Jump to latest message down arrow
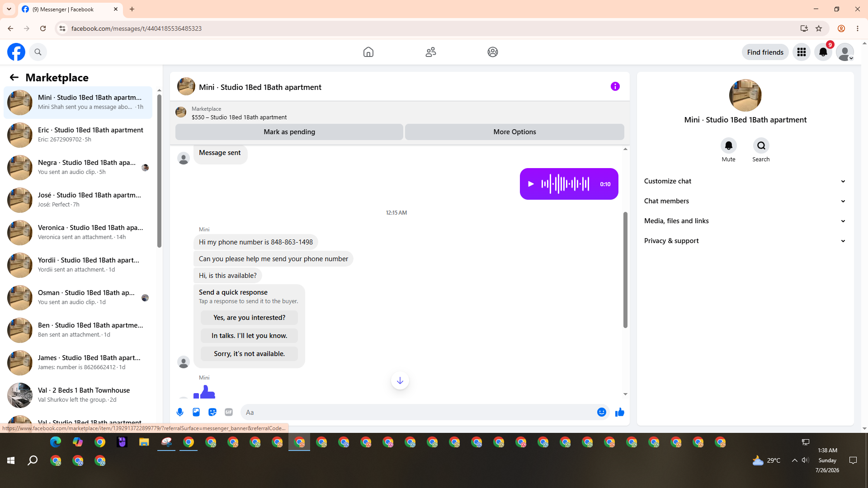 400,380
